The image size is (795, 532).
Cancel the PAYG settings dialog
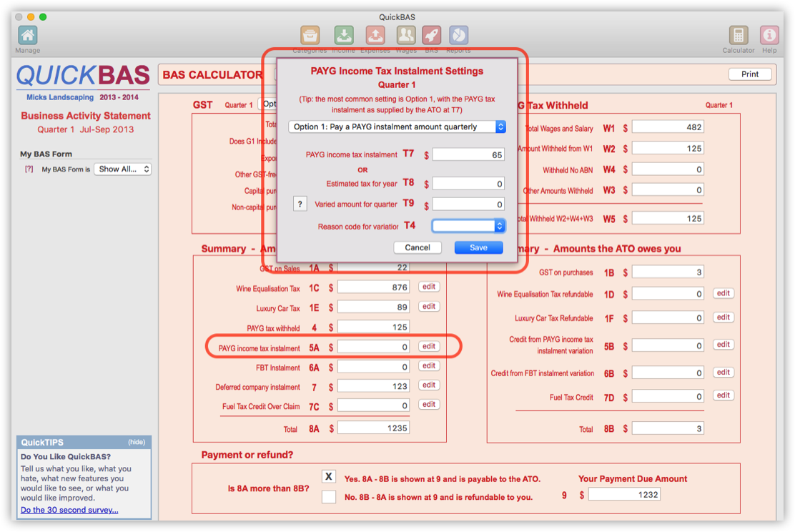coord(418,247)
